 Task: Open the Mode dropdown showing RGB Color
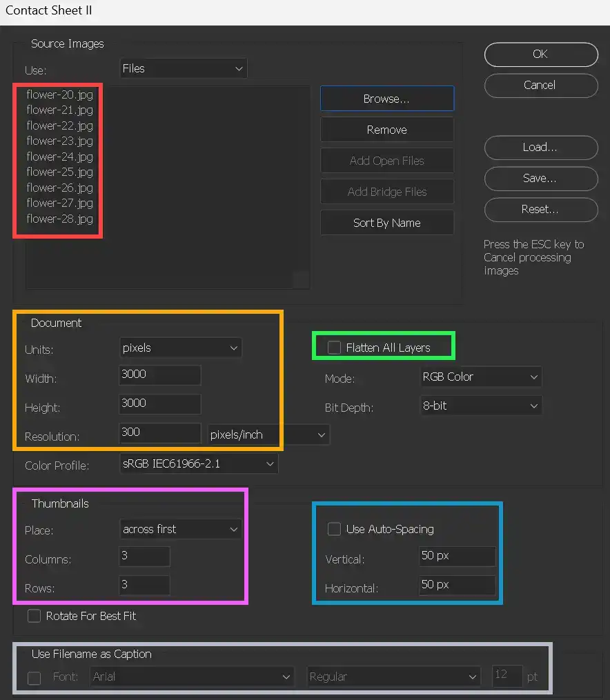coord(480,377)
